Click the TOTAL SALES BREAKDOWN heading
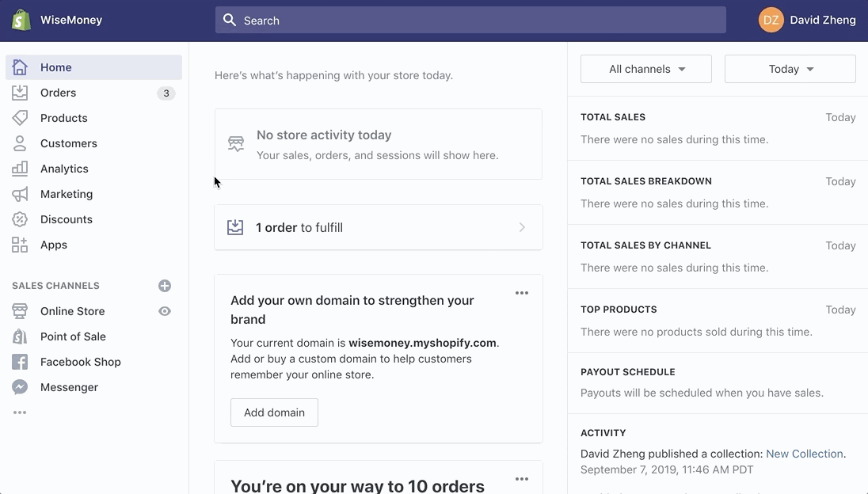 (x=646, y=180)
